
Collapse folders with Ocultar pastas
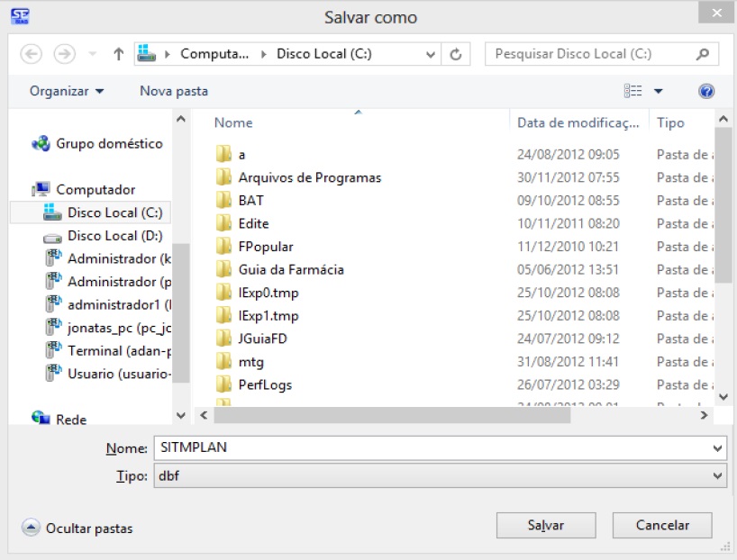(77, 528)
